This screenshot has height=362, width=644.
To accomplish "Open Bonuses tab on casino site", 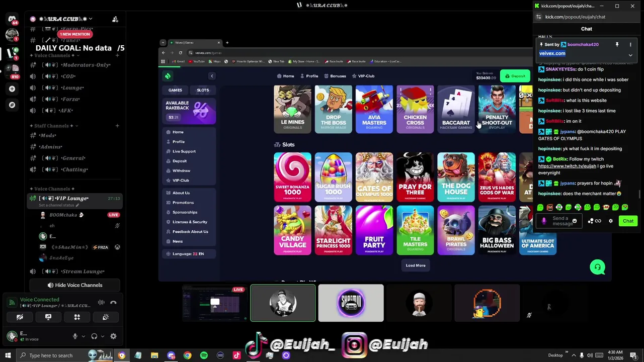I will [x=335, y=76].
